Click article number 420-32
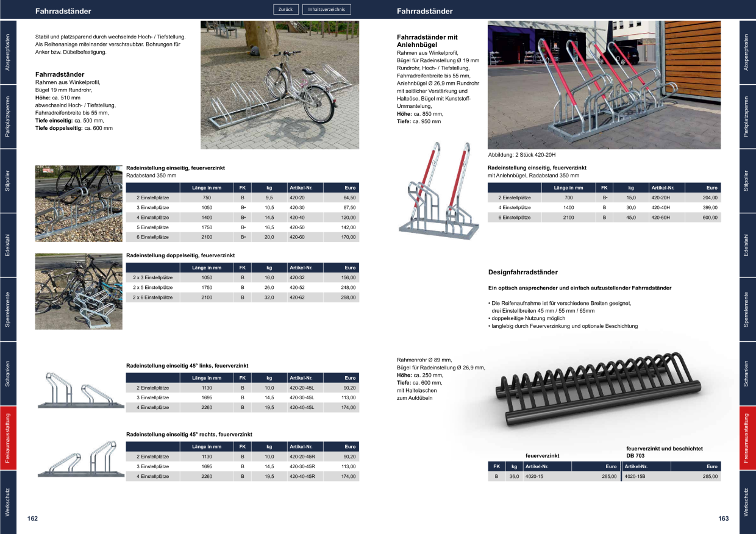The height and width of the screenshot is (534, 756). [298, 277]
